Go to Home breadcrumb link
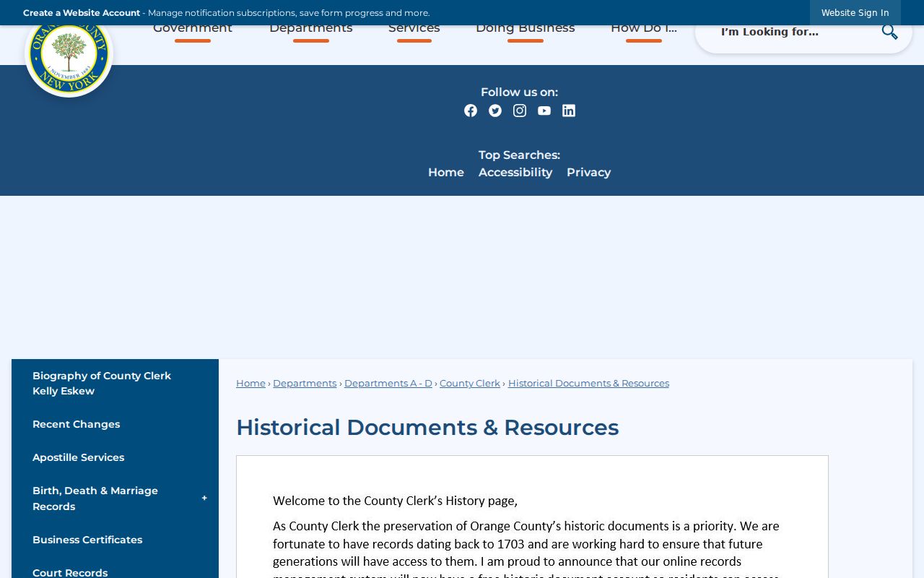924x578 pixels. click(x=250, y=383)
